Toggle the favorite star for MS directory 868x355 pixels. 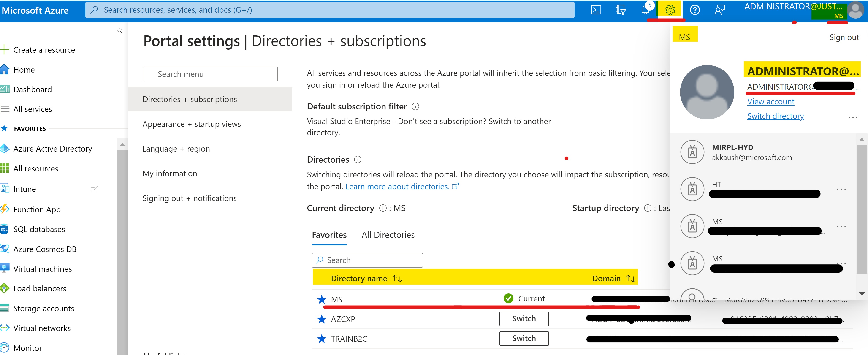tap(322, 299)
